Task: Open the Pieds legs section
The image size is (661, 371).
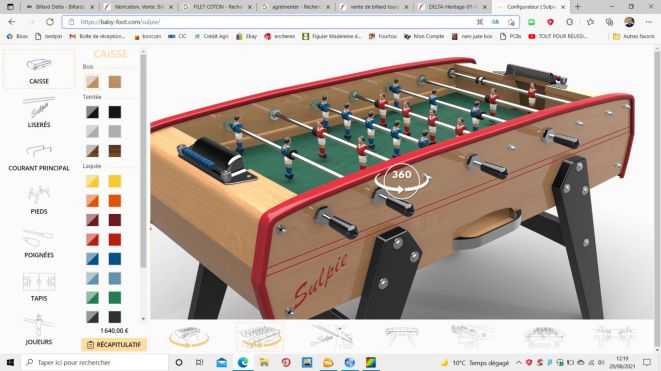Action: click(39, 200)
